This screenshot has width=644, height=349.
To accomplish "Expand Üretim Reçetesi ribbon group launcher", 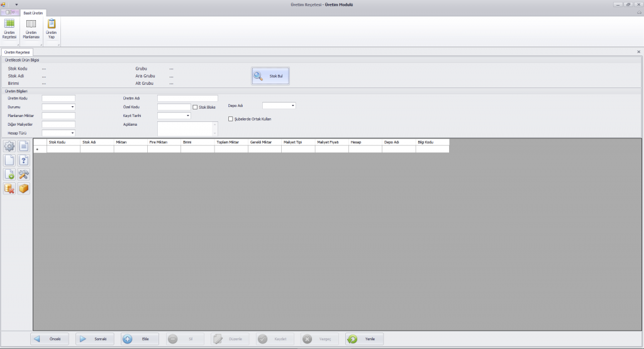I will [x=18, y=45].
